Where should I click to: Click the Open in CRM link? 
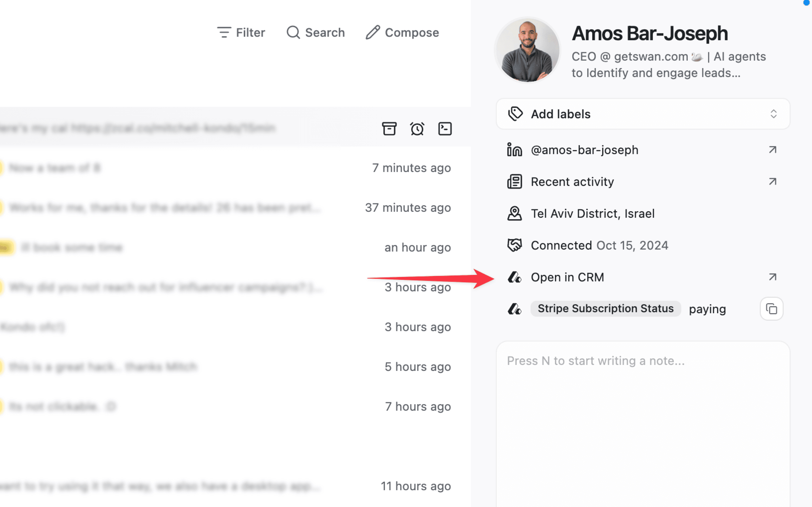click(x=567, y=277)
